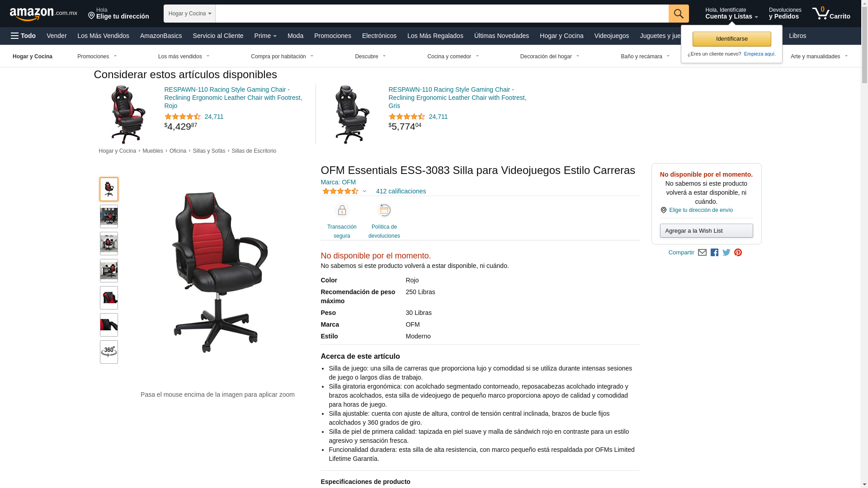Click the Transacción segura lock icon

point(342,211)
